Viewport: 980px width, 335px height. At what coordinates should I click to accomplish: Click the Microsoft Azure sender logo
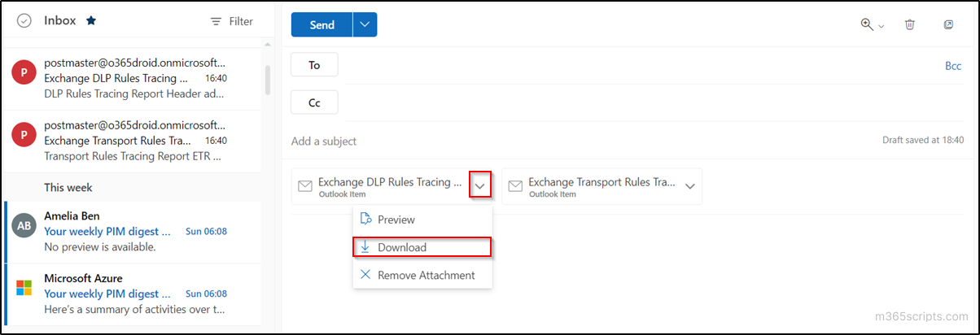click(x=24, y=288)
